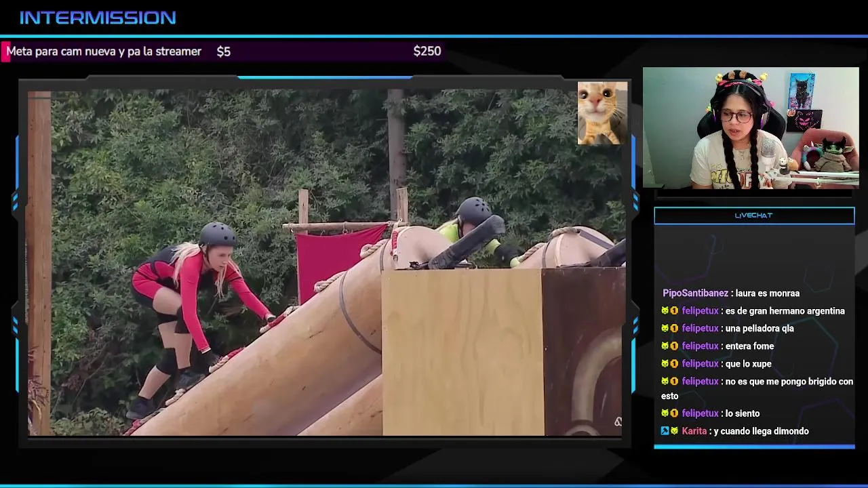Screen dimensions: 868x488
Task: Click the message 'laura es monraa'
Action: pyautogui.click(x=768, y=293)
